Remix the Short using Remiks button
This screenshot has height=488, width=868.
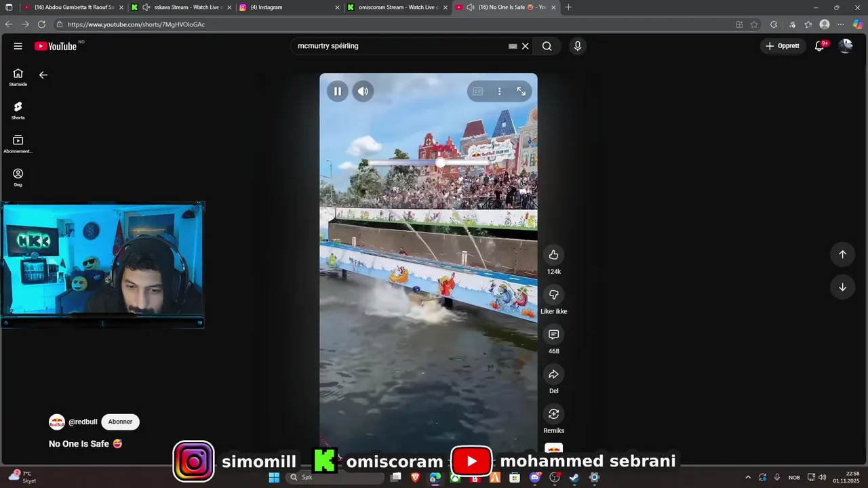(554, 414)
